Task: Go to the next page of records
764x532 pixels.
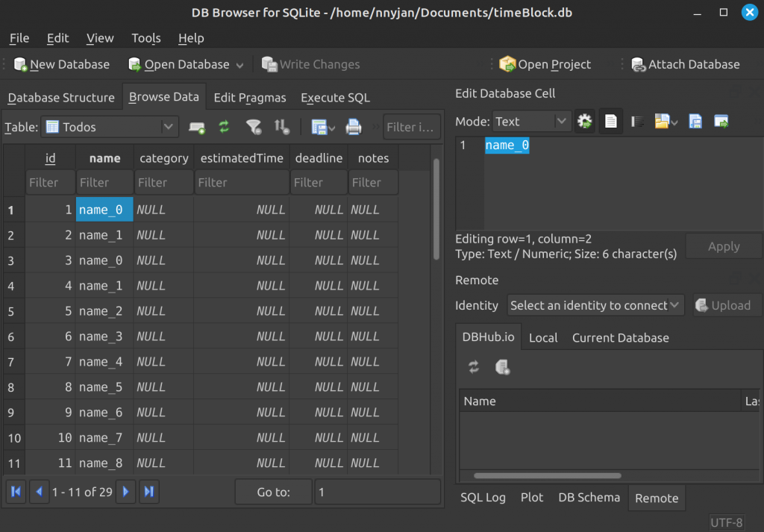Action: click(x=125, y=492)
